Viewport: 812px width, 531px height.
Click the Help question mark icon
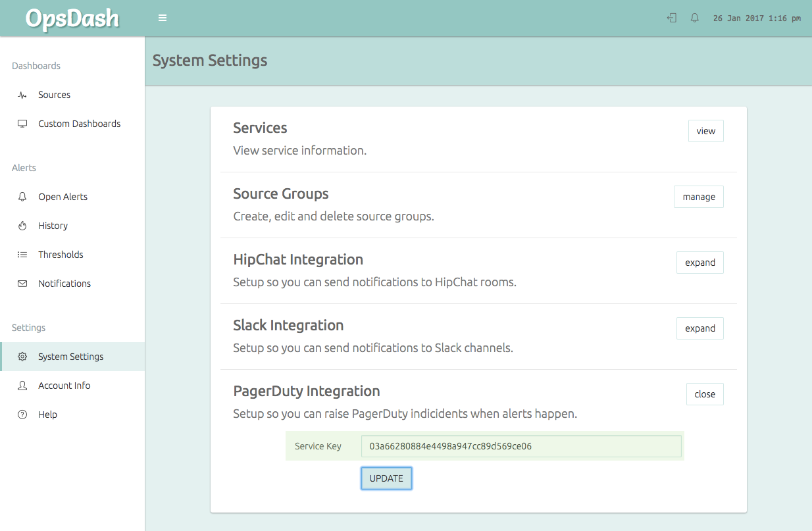tap(22, 415)
